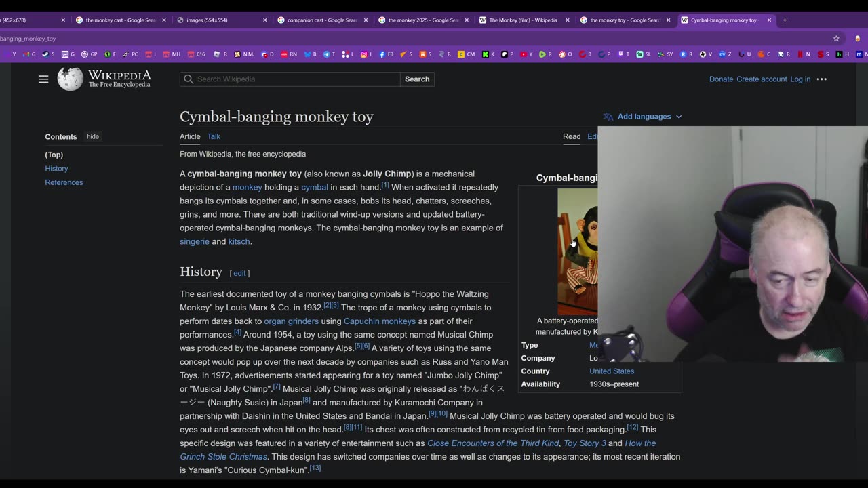Open the Telegram bookmark labeled T
Screen dimensions: 868x488
point(329,54)
